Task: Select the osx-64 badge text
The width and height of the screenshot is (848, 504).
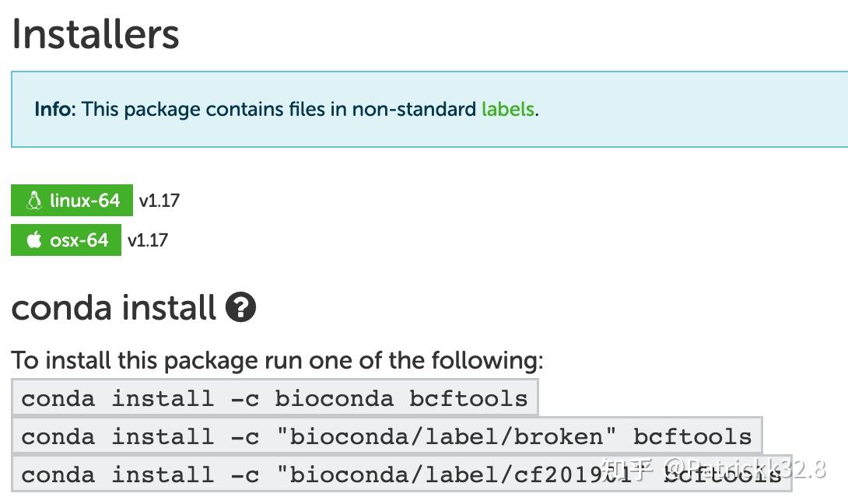Action: pyautogui.click(x=79, y=240)
